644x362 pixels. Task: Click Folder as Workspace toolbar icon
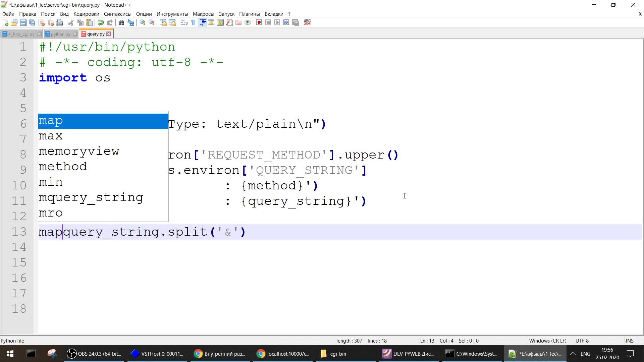[x=238, y=22]
